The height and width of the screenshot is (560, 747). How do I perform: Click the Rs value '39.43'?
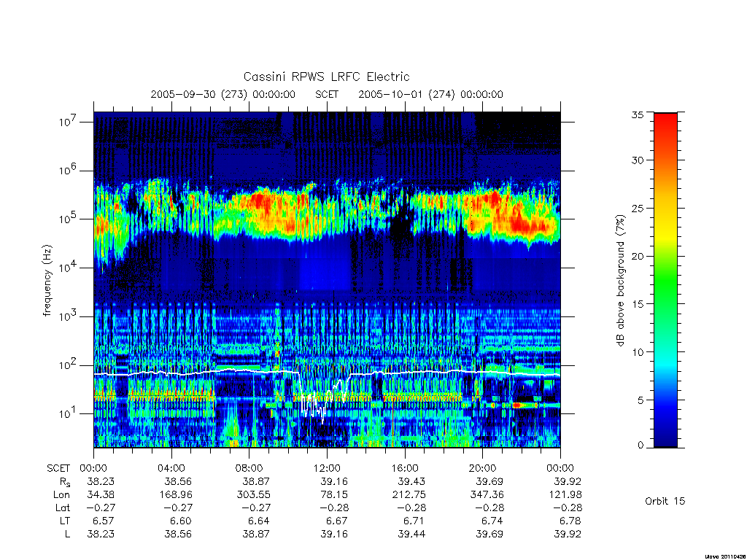click(411, 482)
